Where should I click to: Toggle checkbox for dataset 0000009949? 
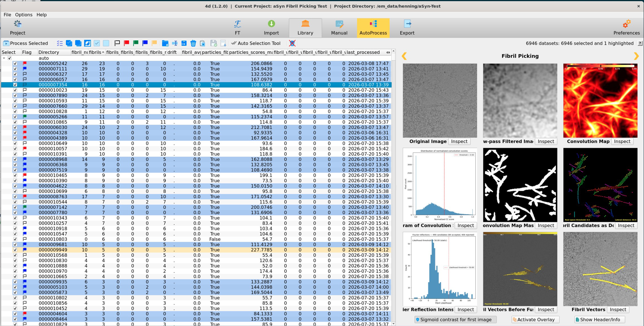click(15, 250)
